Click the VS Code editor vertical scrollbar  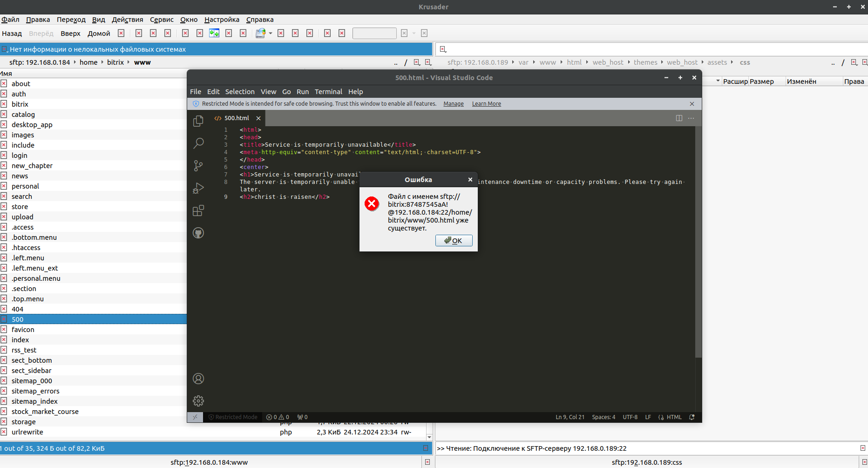point(698,242)
